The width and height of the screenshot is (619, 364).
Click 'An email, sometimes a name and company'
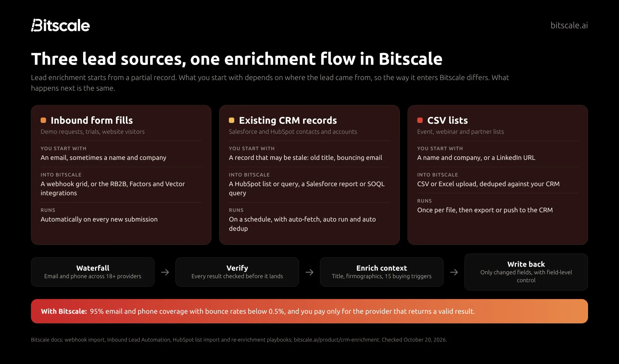(103, 158)
